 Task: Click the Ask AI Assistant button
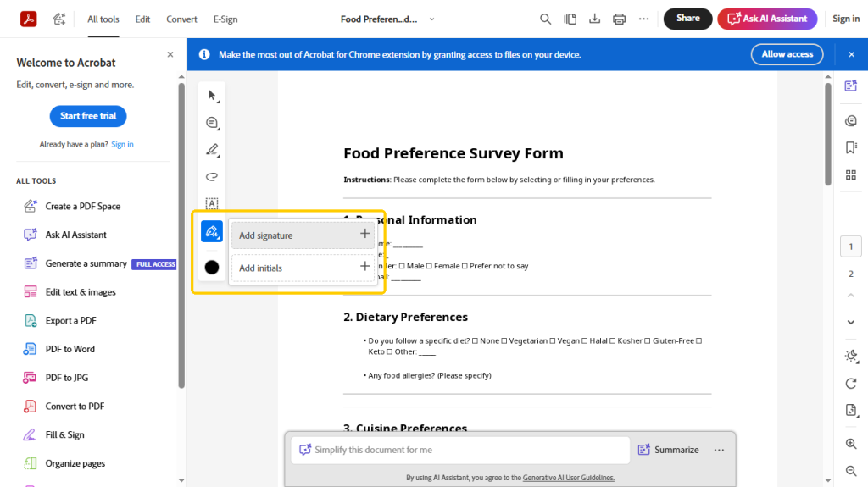[767, 19]
